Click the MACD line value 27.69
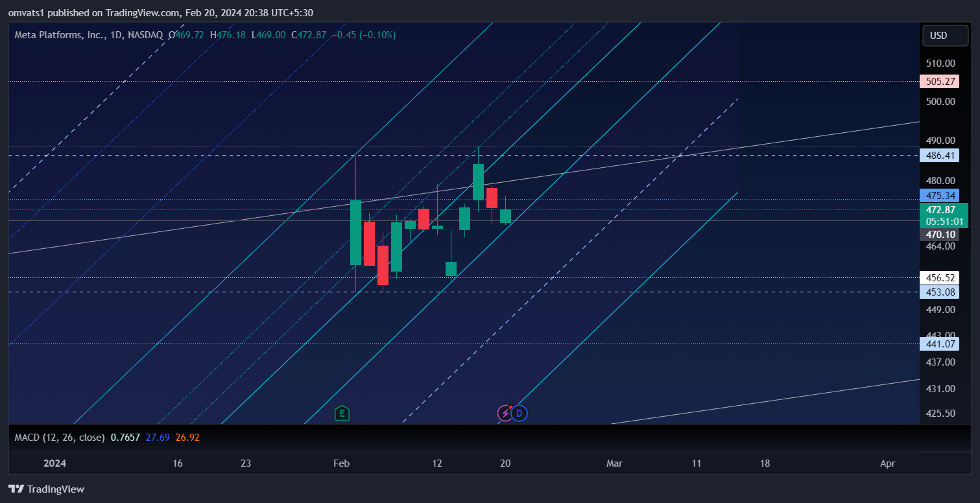This screenshot has height=503, width=980. click(x=158, y=438)
